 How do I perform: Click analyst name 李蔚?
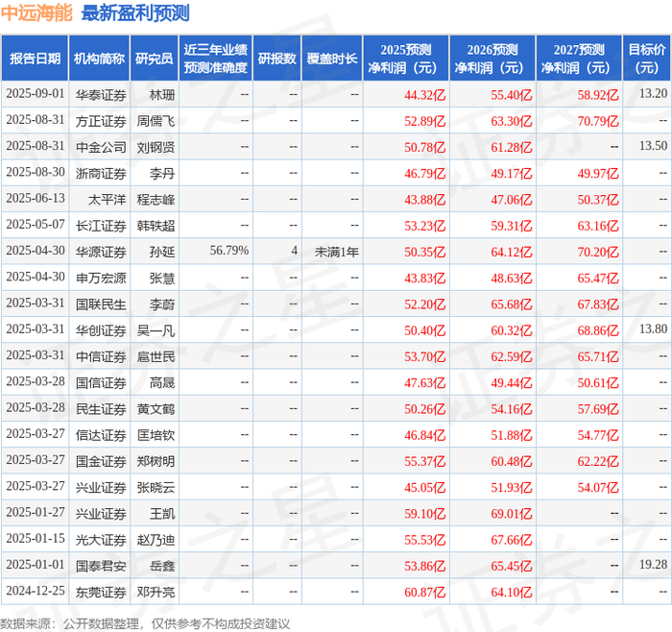(x=162, y=304)
